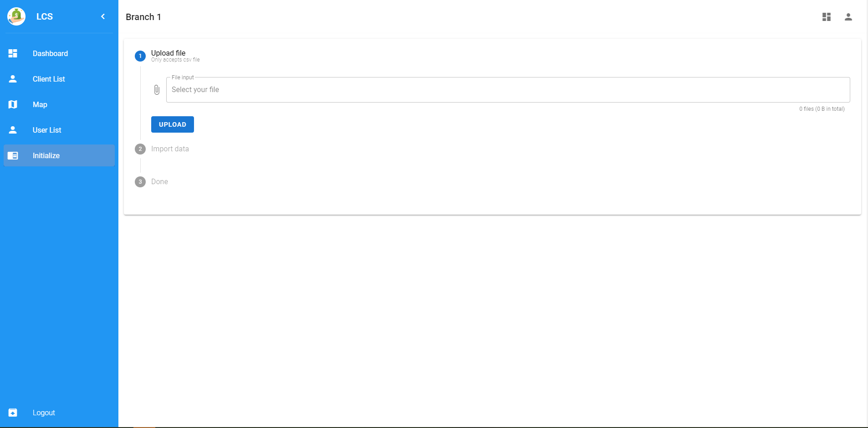
Task: Click the Branch 1 page title
Action: 143,17
